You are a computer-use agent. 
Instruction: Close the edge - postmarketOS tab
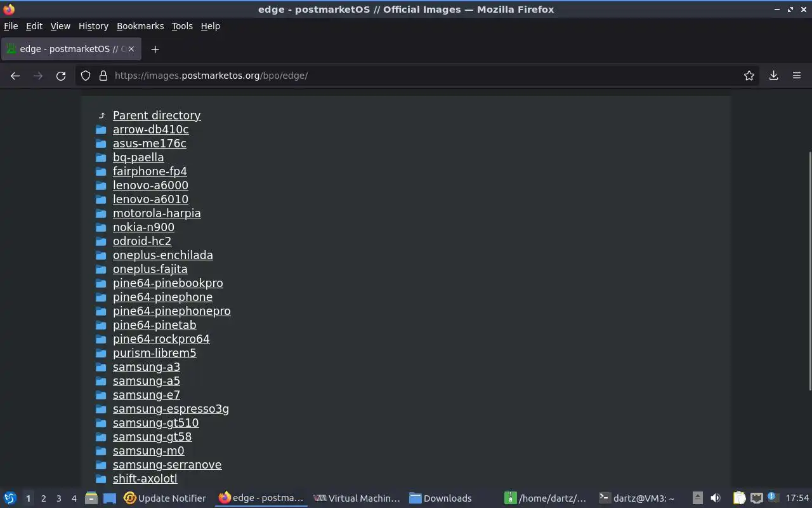(x=131, y=49)
